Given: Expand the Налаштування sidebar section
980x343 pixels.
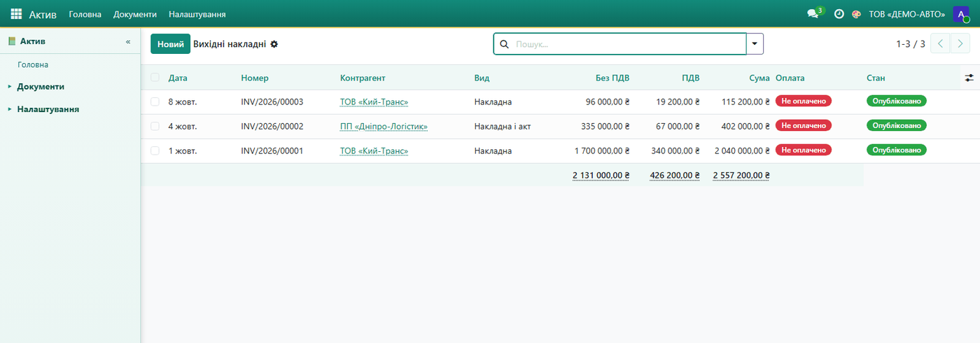Looking at the screenshot, I should point(48,109).
